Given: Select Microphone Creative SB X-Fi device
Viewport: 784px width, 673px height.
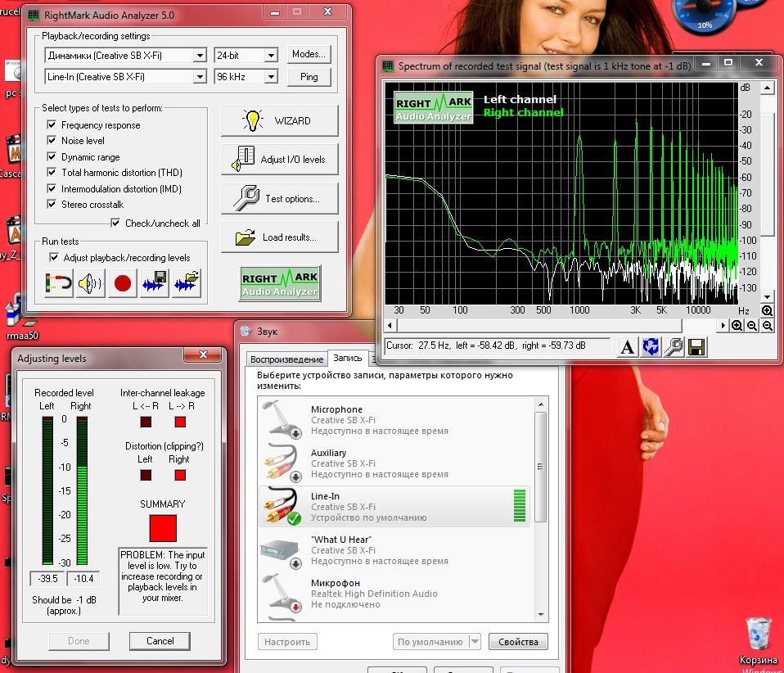Looking at the screenshot, I should 394,420.
